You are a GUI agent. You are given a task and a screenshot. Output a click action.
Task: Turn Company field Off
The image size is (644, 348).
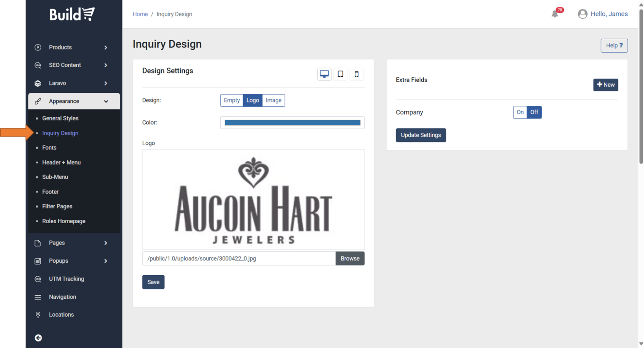click(x=534, y=112)
